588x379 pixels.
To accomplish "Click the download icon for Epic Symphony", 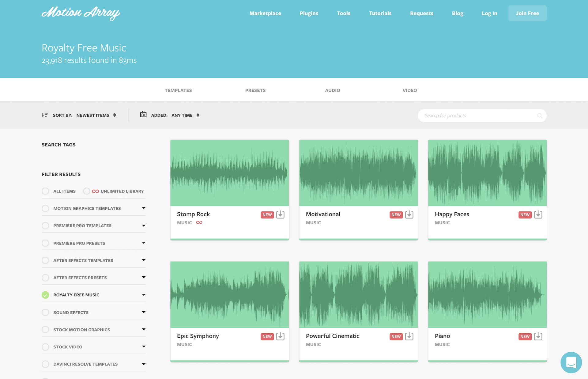I will tap(280, 336).
